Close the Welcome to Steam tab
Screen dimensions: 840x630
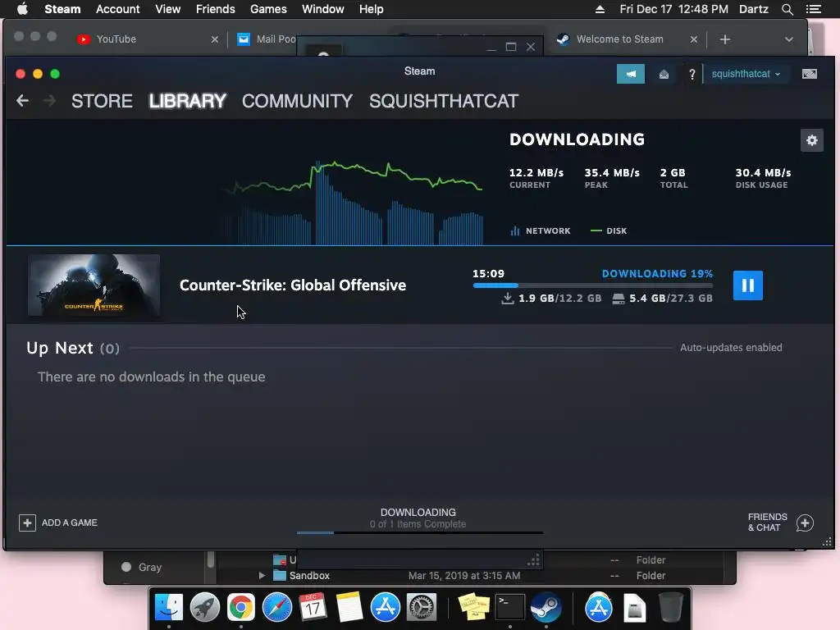(x=694, y=39)
